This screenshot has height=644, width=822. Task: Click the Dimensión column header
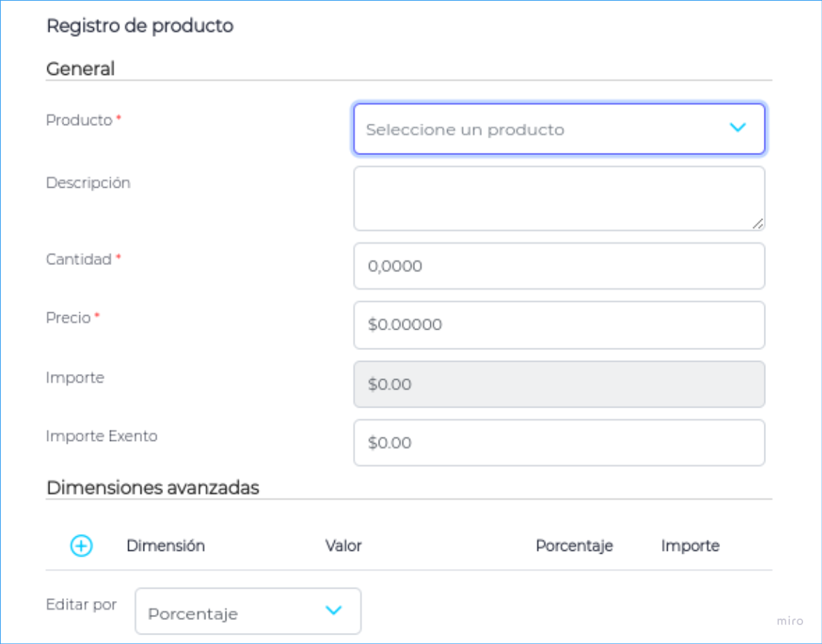click(x=165, y=546)
